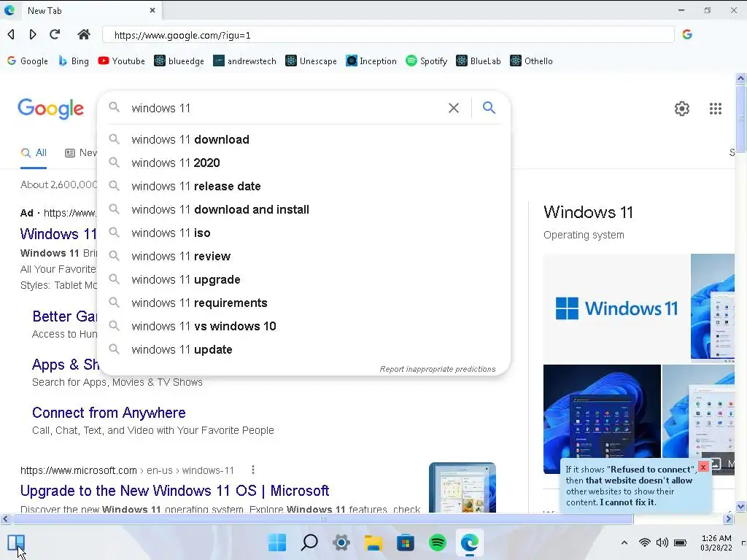Open the Windows 11 logo image
The width and height of the screenshot is (747, 560).
616,308
